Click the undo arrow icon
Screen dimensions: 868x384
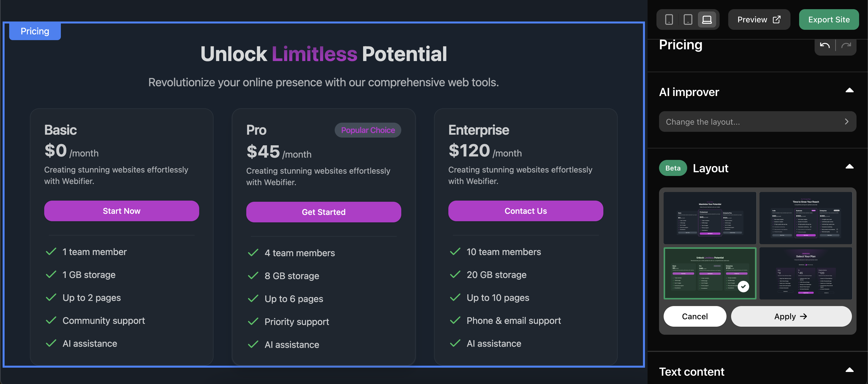pos(825,46)
